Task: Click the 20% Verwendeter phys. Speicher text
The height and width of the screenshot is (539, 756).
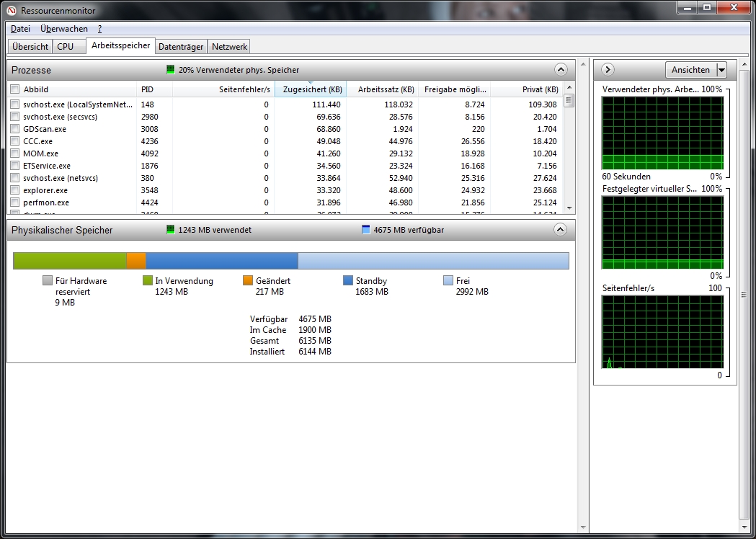Action: coord(239,70)
